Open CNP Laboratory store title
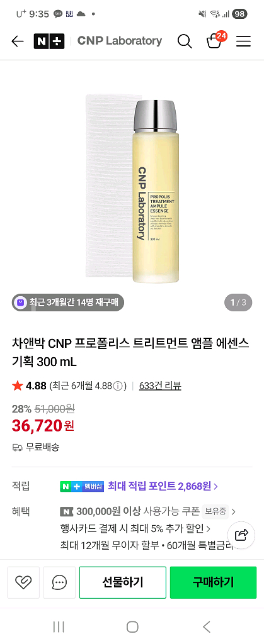 click(120, 41)
